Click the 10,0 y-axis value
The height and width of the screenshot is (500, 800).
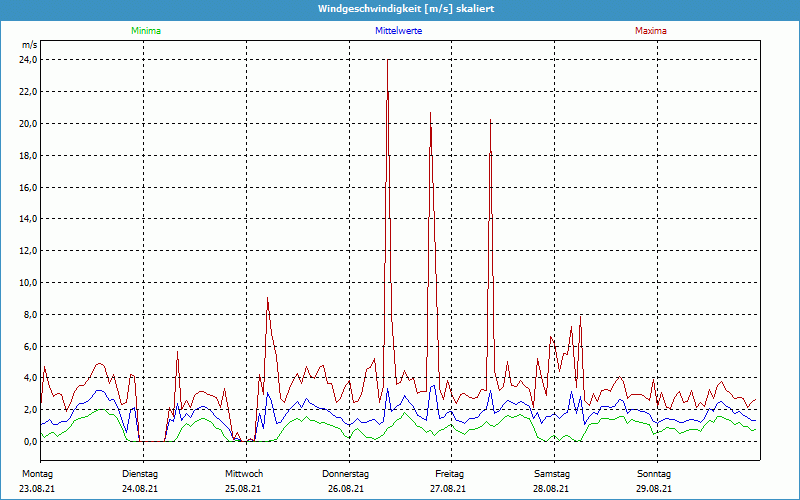(x=29, y=283)
